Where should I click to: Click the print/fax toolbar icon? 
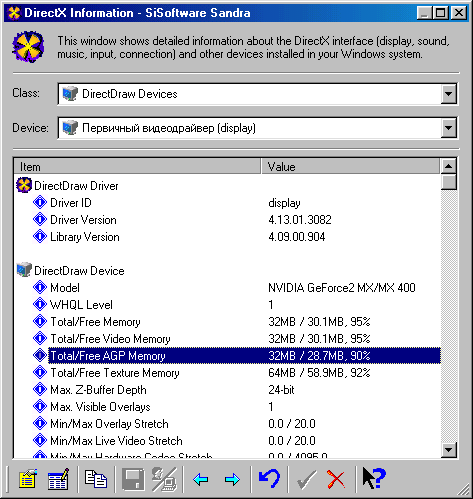click(164, 480)
